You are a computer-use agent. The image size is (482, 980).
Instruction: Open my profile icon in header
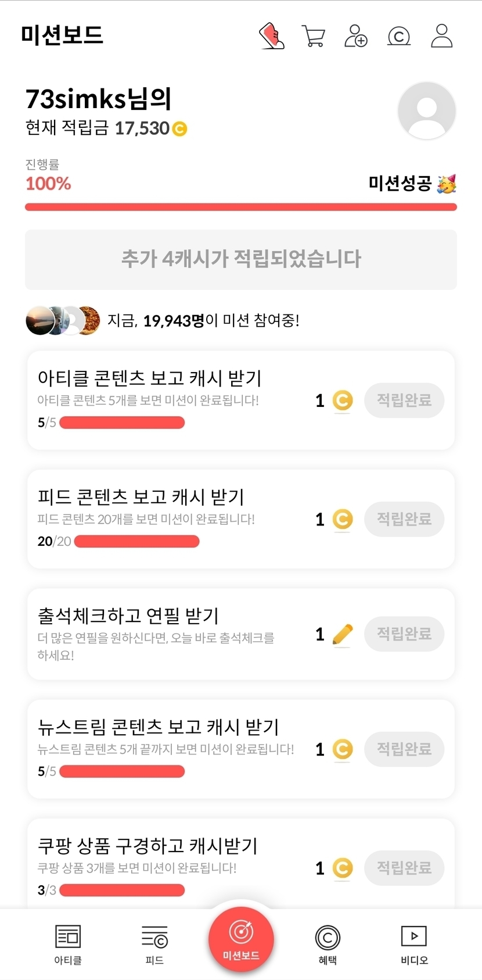click(x=442, y=36)
